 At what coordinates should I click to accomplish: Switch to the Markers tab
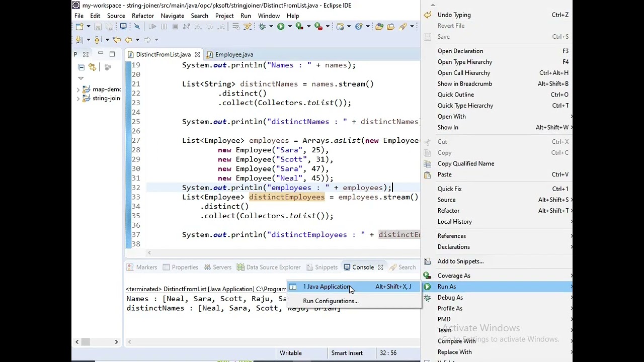click(x=142, y=267)
